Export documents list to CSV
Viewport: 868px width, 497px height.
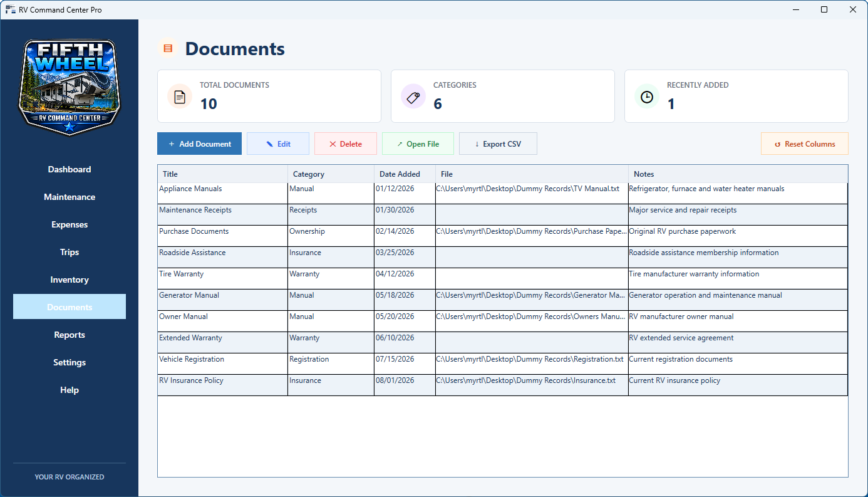[x=498, y=144]
